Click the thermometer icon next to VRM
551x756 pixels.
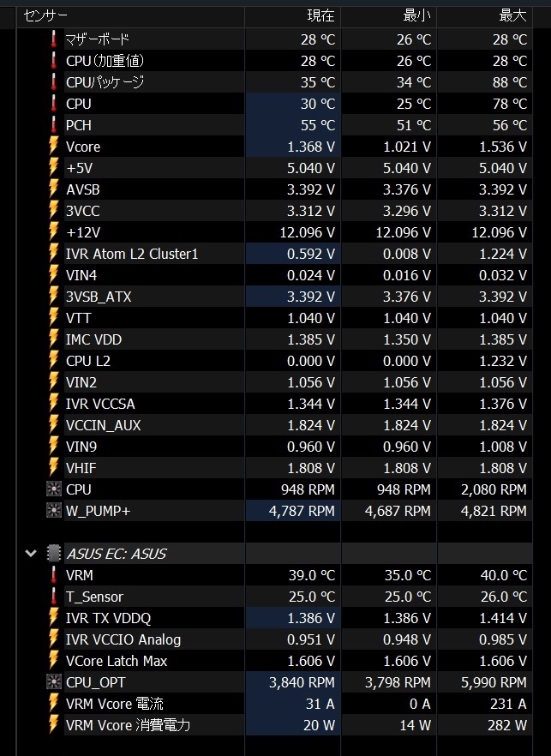53,574
